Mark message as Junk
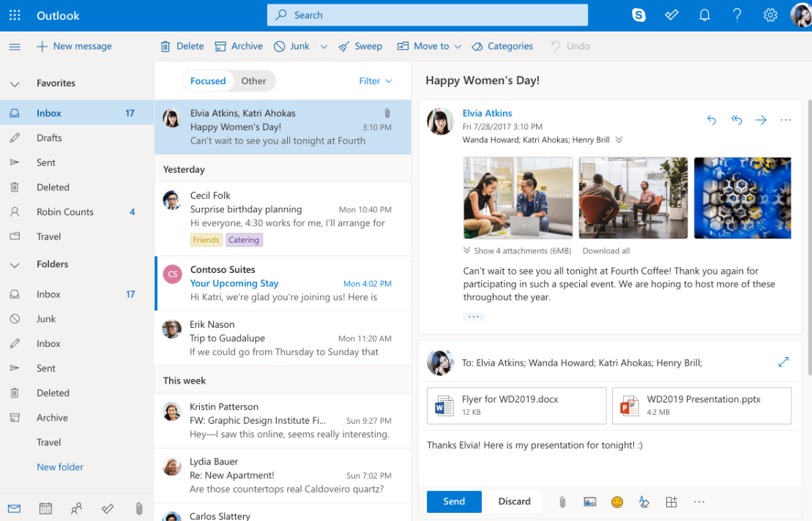 click(x=291, y=46)
